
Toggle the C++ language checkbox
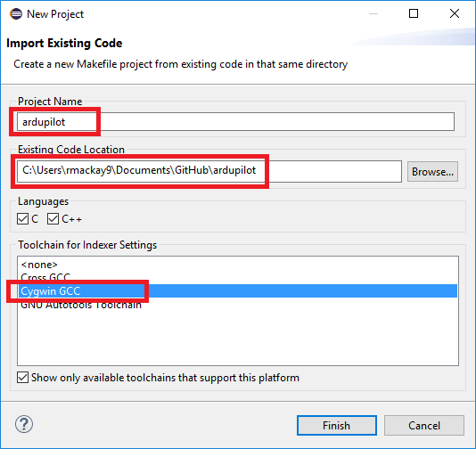point(53,219)
